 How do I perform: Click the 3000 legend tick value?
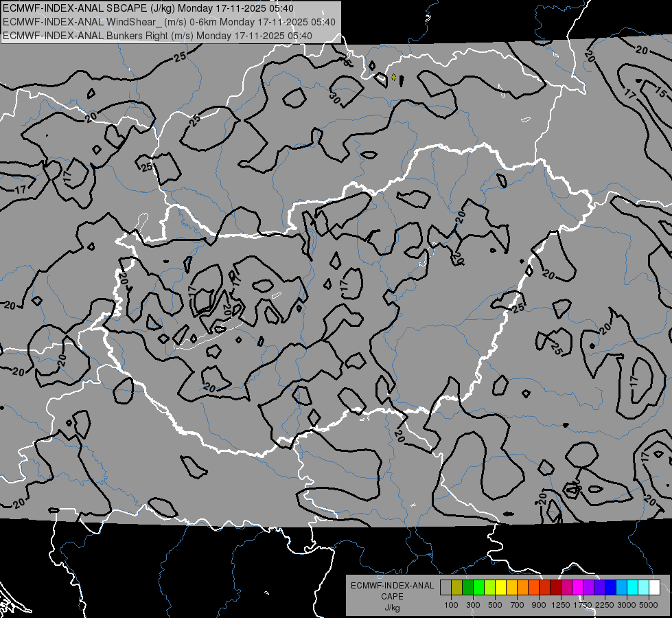pyautogui.click(x=627, y=605)
